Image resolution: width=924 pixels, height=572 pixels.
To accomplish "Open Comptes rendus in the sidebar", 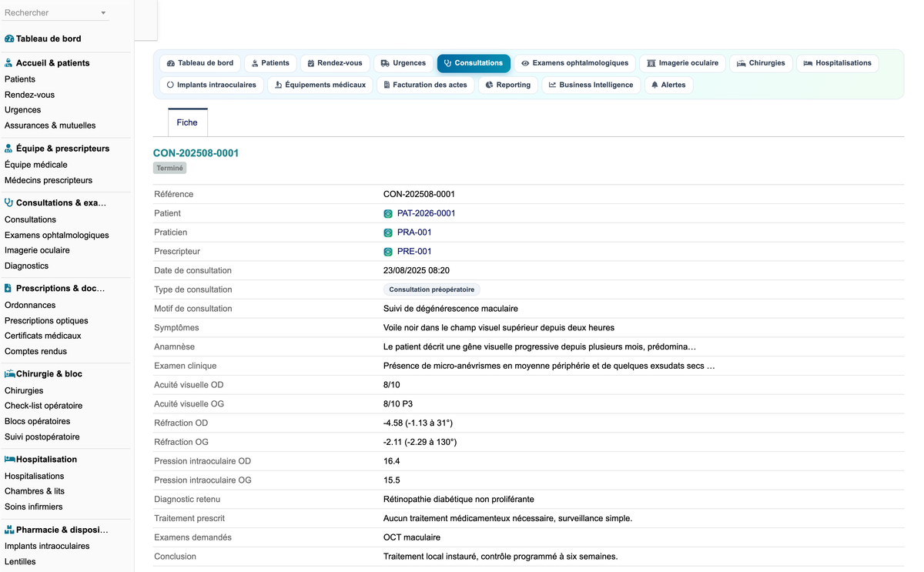I will point(35,351).
